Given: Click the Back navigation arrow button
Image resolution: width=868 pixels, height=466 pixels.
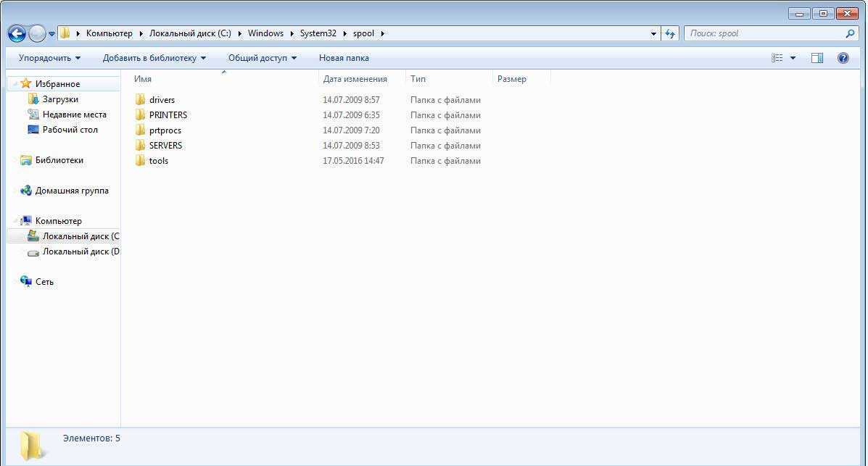Looking at the screenshot, I should [17, 34].
